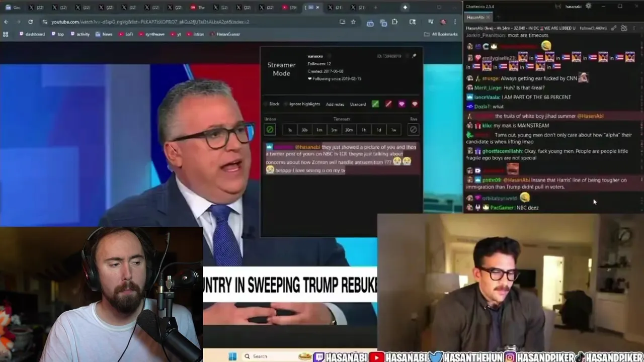Bookmark this page with the star icon
This screenshot has width=644, height=362.
(353, 22)
